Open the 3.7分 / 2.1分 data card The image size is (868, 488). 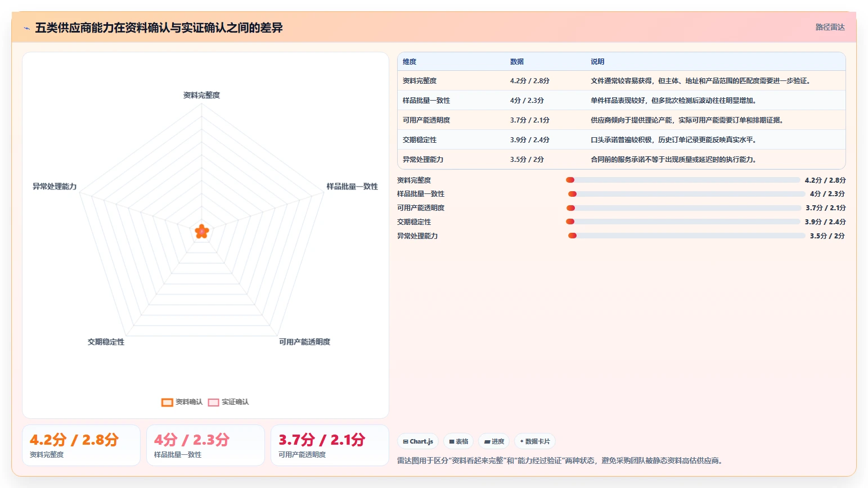(330, 445)
